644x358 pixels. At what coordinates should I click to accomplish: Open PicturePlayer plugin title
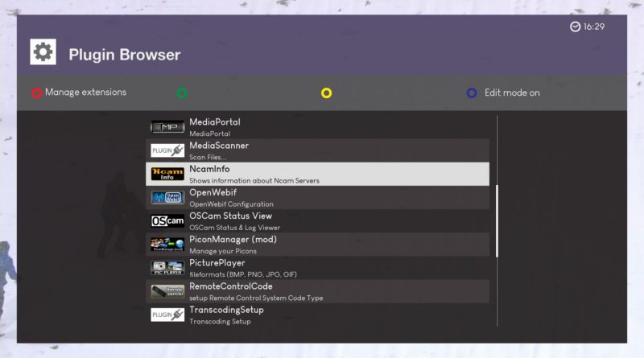pos(217,263)
